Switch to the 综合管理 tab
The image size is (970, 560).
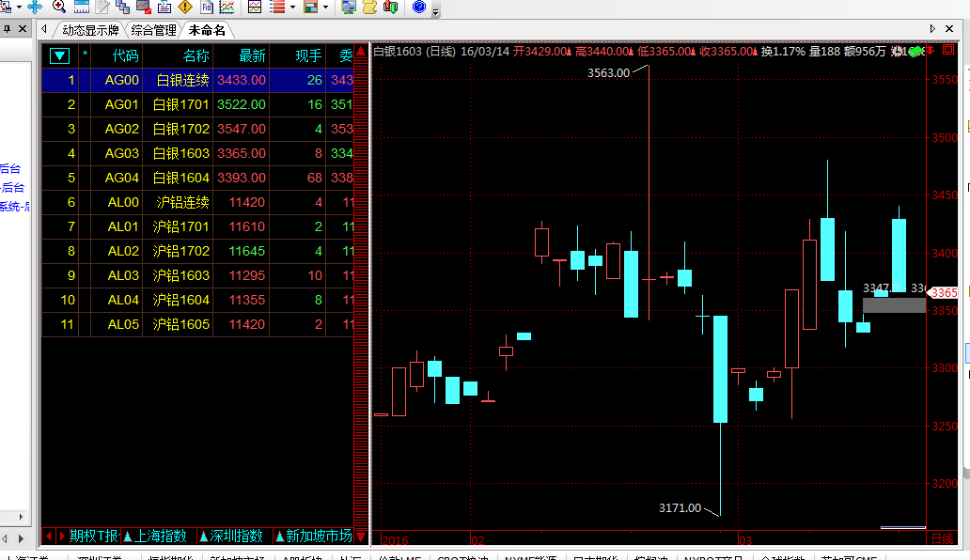point(154,30)
